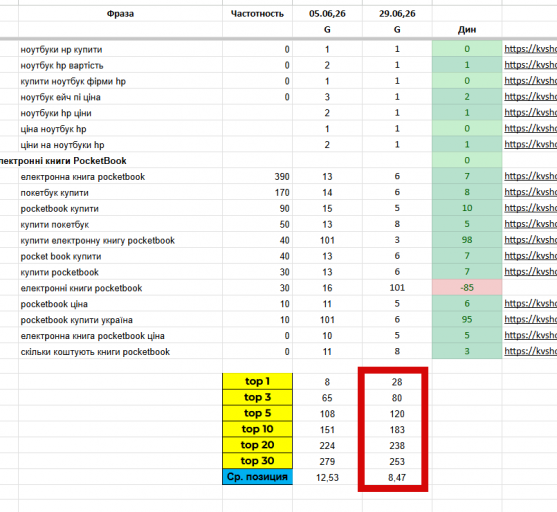The height and width of the screenshot is (512, 557).
Task: Select the top 10 value 183
Action: click(397, 430)
